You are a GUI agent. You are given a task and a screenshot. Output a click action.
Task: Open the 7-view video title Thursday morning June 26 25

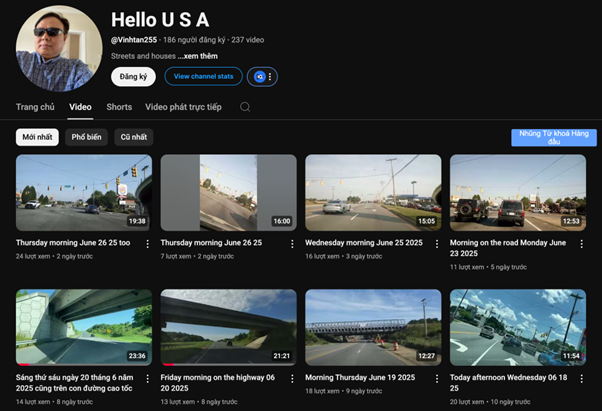211,243
